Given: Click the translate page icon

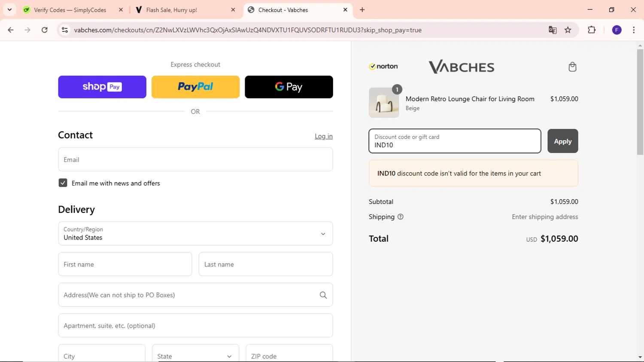Looking at the screenshot, I should tap(553, 30).
